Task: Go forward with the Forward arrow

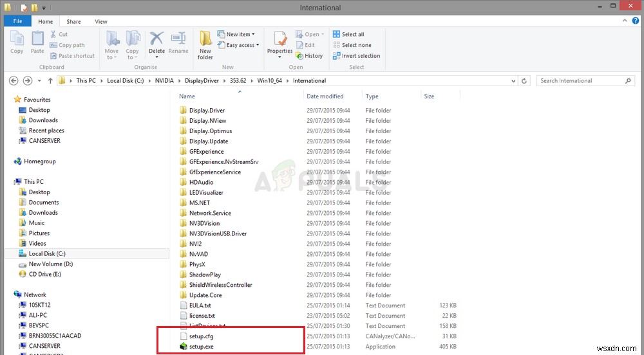Action: (x=28, y=81)
